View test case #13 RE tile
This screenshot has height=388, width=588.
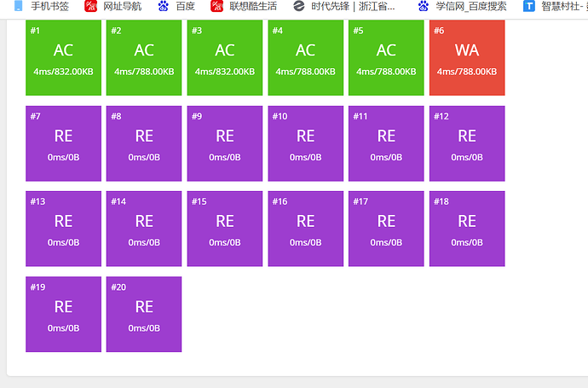pos(63,229)
